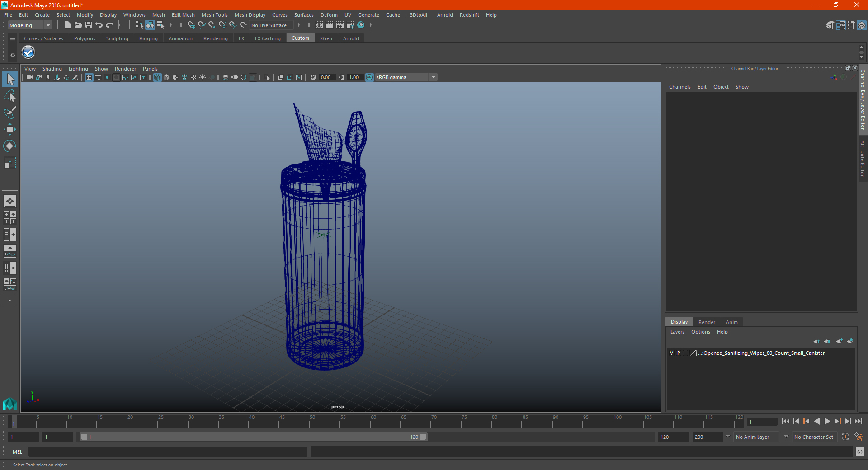Viewport: 868px width, 470px height.
Task: Save the current scene
Action: [89, 25]
